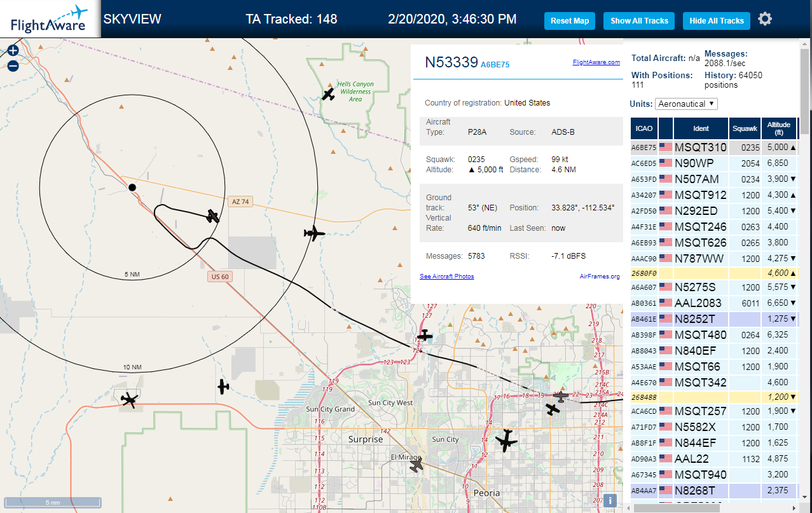Viewport: 812px width, 513px height.
Task: Select the N844EF row
Action: 714,443
